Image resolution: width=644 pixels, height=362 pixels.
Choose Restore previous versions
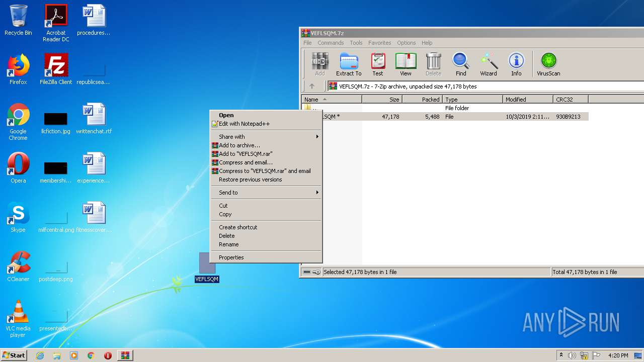(266, 179)
